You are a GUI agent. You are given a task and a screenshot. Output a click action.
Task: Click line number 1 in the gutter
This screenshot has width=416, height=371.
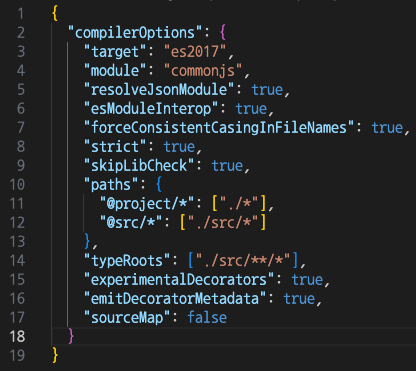(21, 14)
